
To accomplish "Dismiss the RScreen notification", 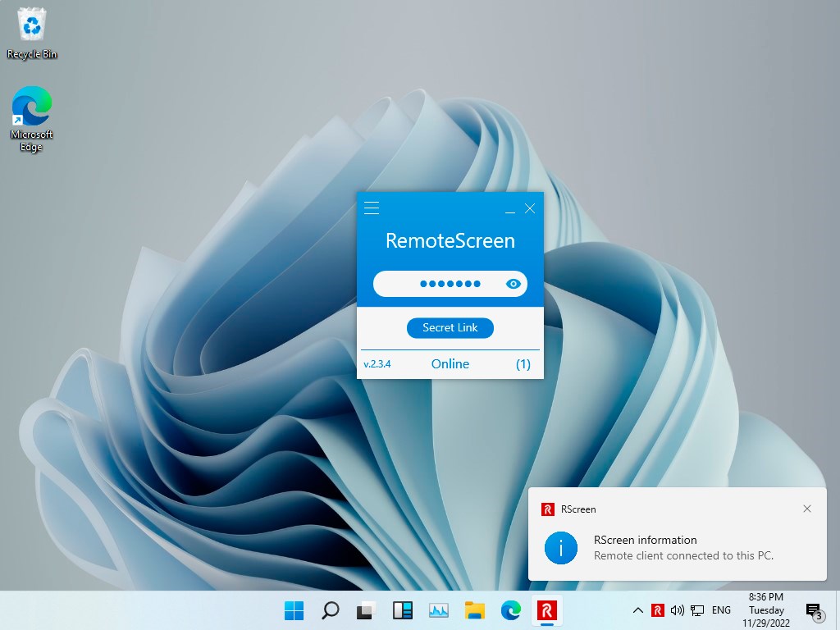I will [x=807, y=509].
